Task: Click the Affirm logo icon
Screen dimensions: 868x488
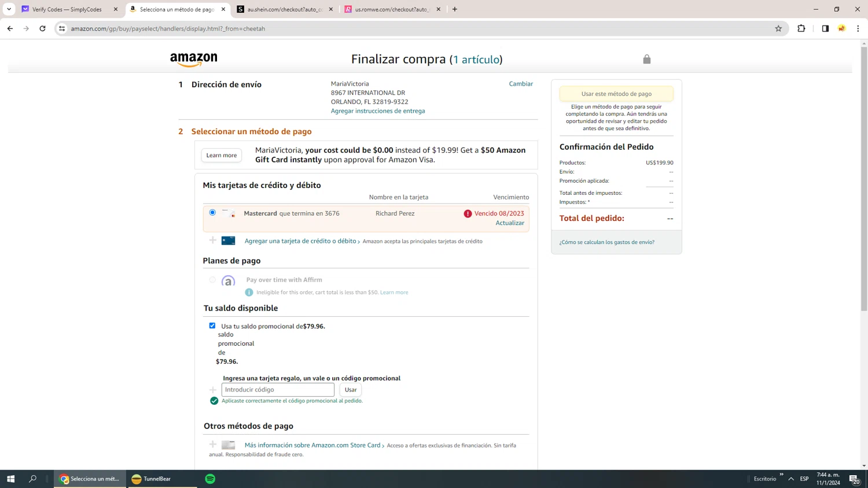Action: [x=229, y=281]
